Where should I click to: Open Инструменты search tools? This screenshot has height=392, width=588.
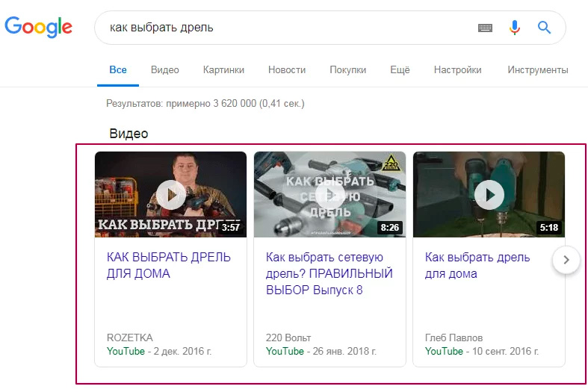coord(538,69)
